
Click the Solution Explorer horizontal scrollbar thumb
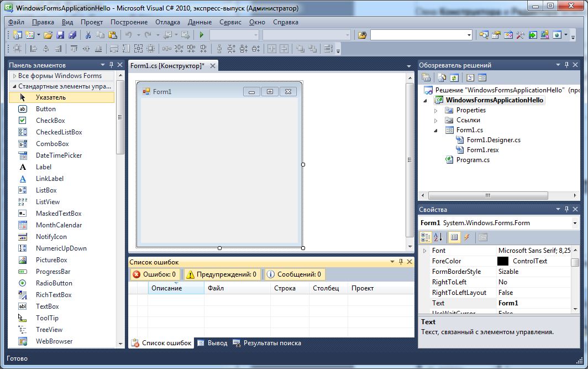click(488, 196)
